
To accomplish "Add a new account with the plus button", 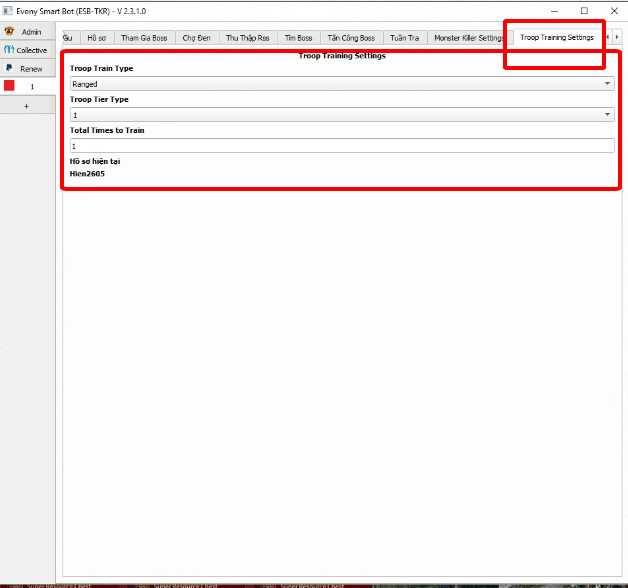I will coord(27,105).
